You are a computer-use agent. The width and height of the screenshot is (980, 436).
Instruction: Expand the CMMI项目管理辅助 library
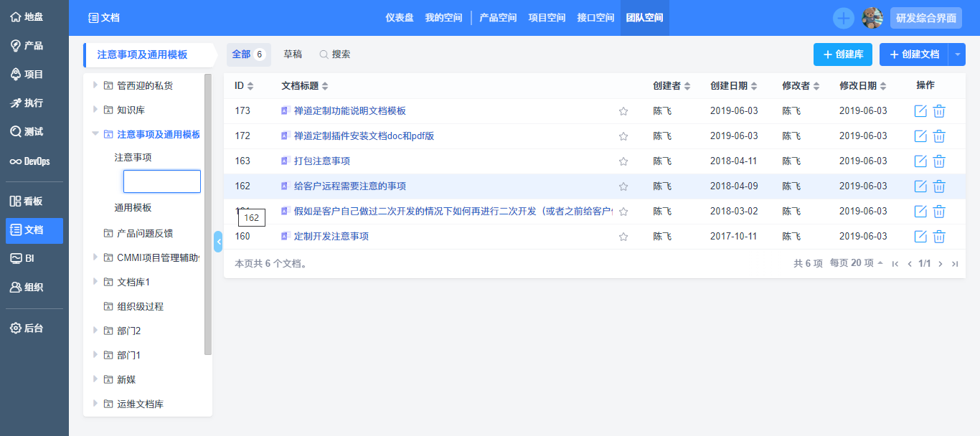[x=95, y=257]
